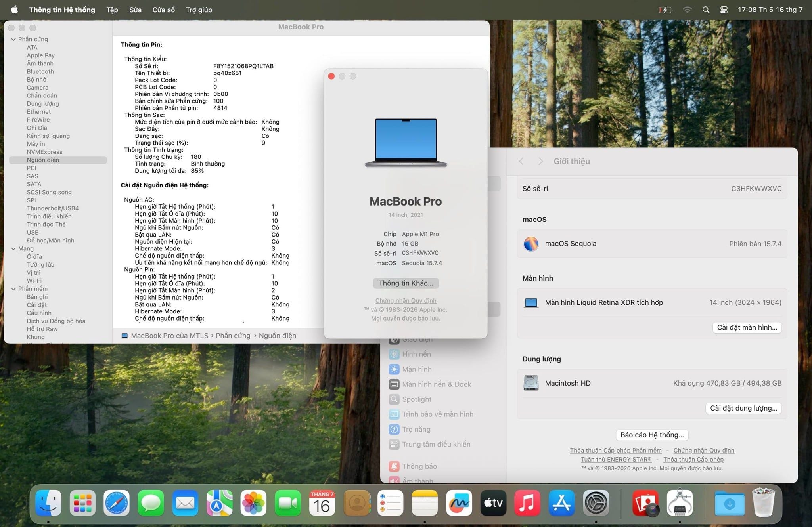Open Control Center in the menu bar
812x527 pixels.
pos(724,10)
